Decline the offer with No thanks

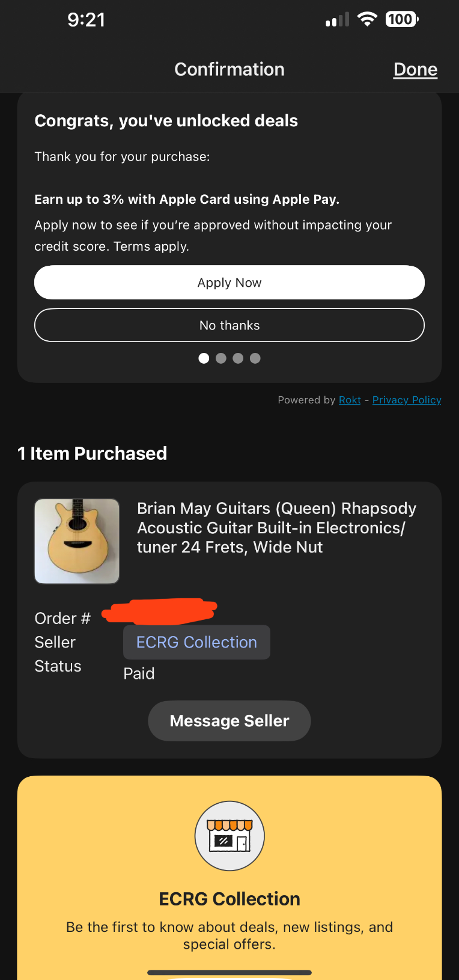tap(229, 325)
